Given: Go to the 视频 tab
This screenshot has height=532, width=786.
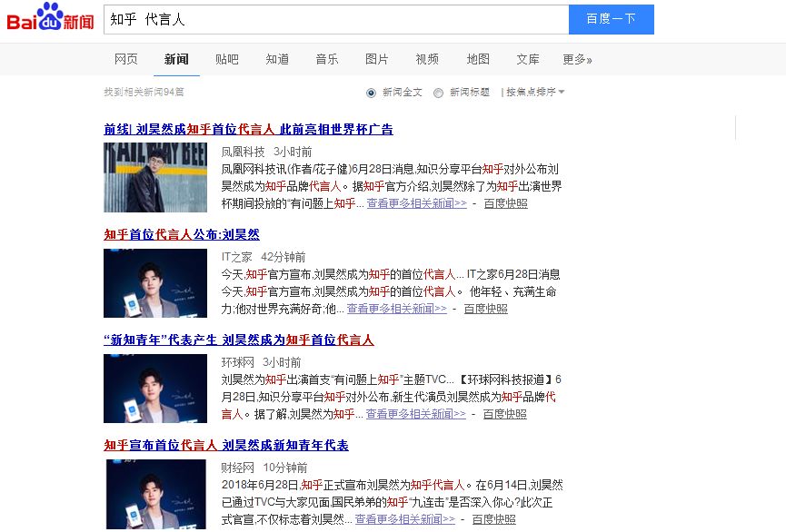Looking at the screenshot, I should (427, 59).
